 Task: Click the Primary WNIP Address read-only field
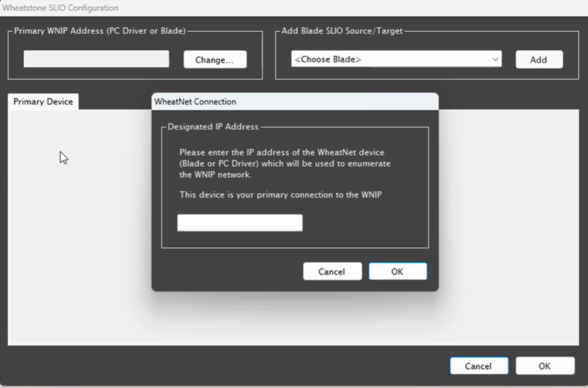pyautogui.click(x=96, y=59)
